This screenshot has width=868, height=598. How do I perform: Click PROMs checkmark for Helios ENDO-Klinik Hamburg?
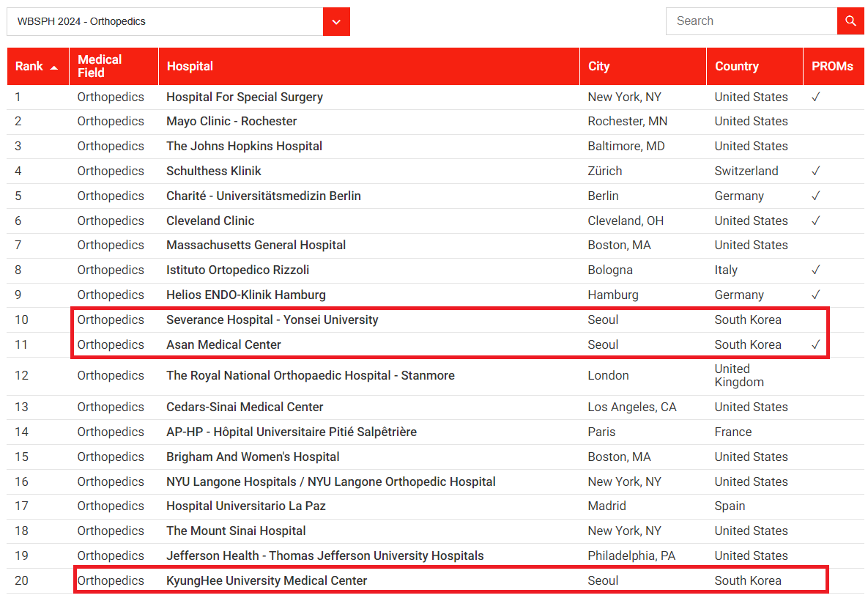point(815,295)
